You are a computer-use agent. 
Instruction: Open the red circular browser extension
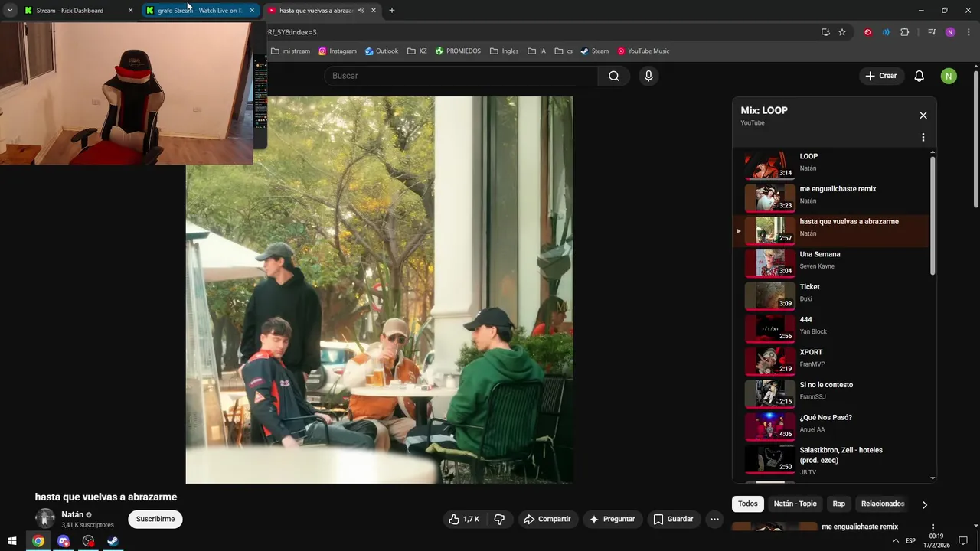(867, 32)
